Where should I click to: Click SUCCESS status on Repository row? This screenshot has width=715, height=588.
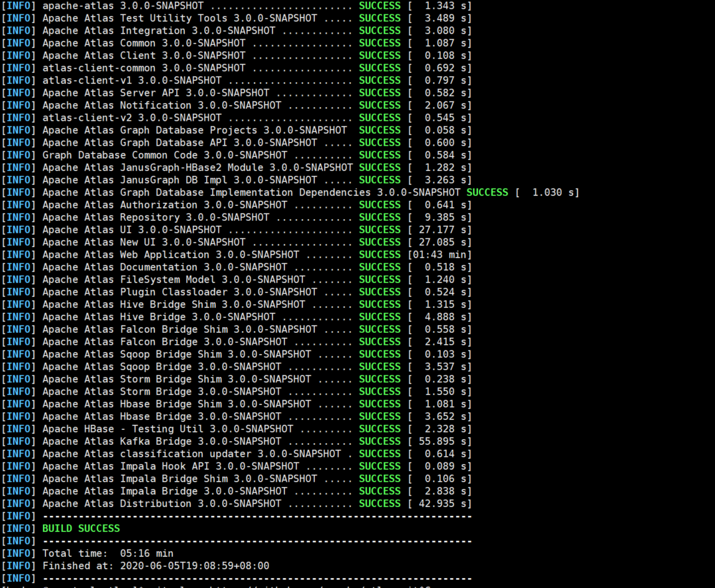(x=380, y=217)
